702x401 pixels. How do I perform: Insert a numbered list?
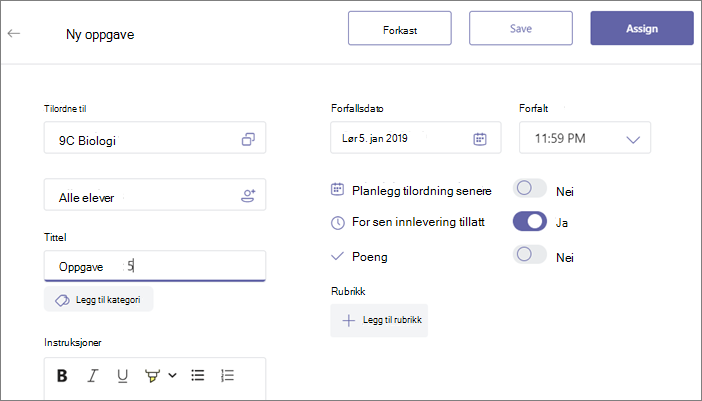point(227,375)
